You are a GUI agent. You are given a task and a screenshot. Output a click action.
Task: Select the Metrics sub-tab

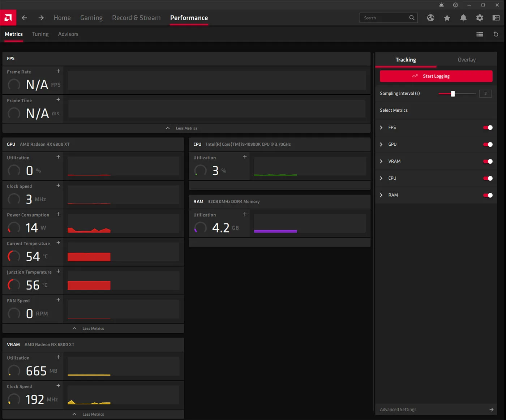pyautogui.click(x=14, y=34)
